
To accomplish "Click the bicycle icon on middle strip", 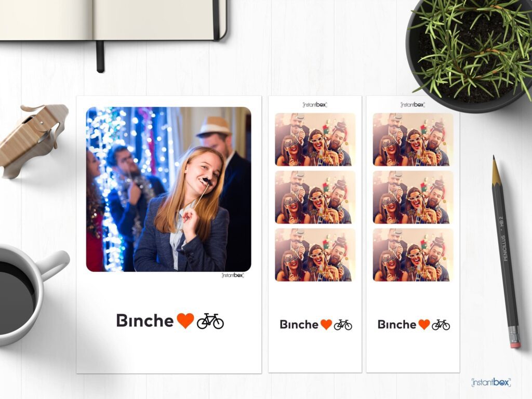I will tap(343, 325).
